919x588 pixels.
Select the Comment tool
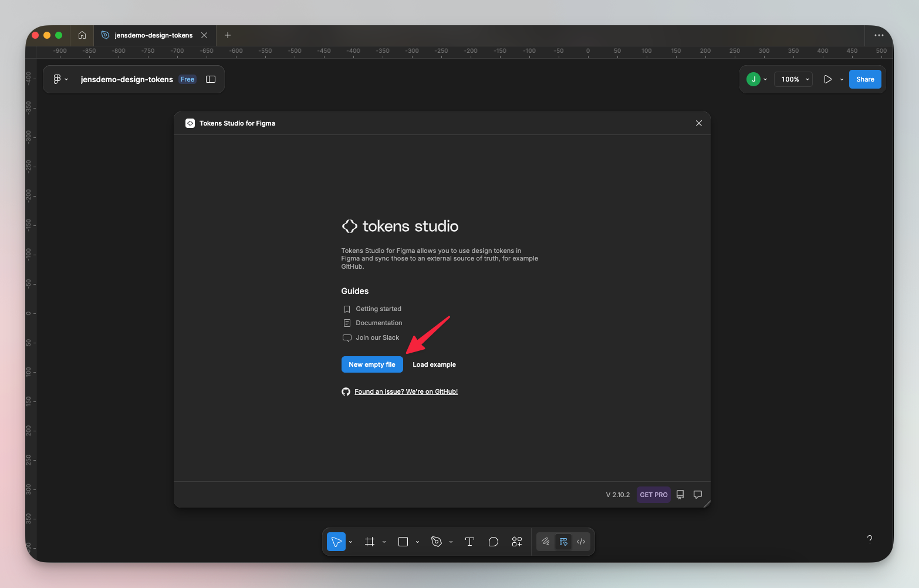pos(494,542)
